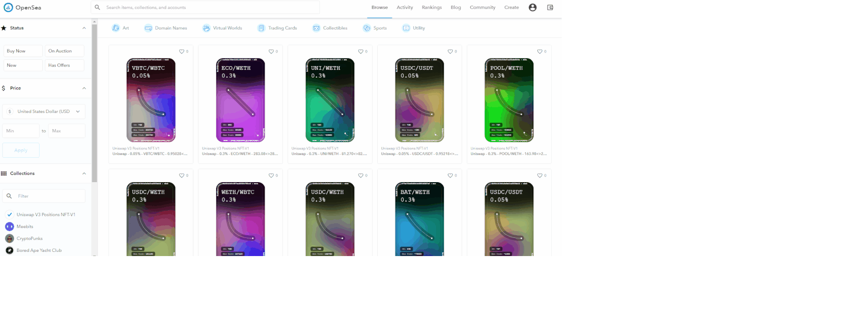Click the 'Uniswap - 0.3% - UNI/WETH' title text
Image resolution: width=868 pixels, height=331 pixels.
(329, 154)
